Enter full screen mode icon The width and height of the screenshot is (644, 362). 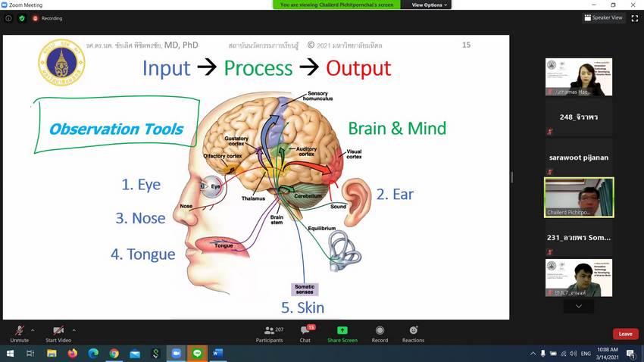click(634, 17)
